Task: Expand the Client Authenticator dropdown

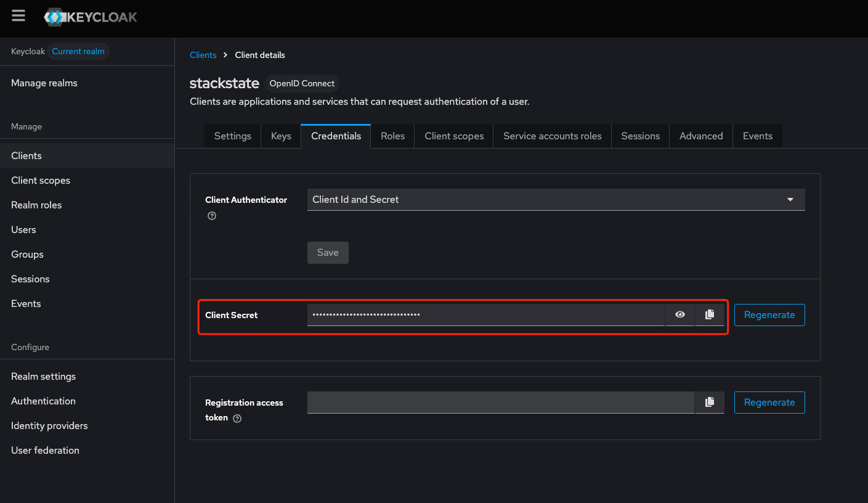Action: pyautogui.click(x=556, y=200)
